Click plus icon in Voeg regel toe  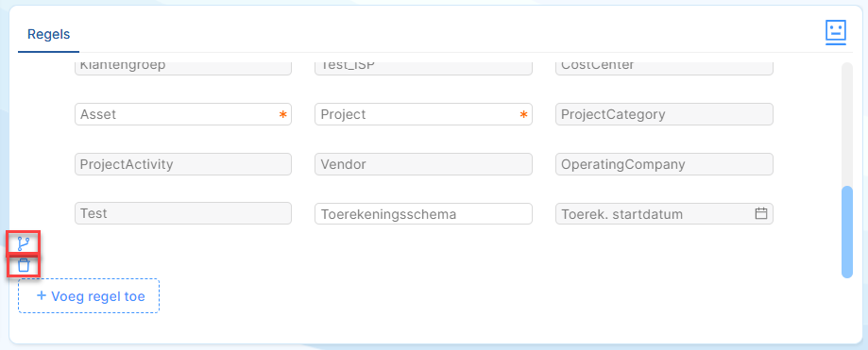42,296
